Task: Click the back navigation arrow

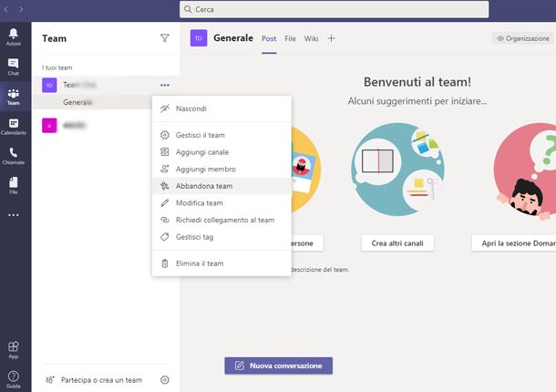Action: [6, 9]
